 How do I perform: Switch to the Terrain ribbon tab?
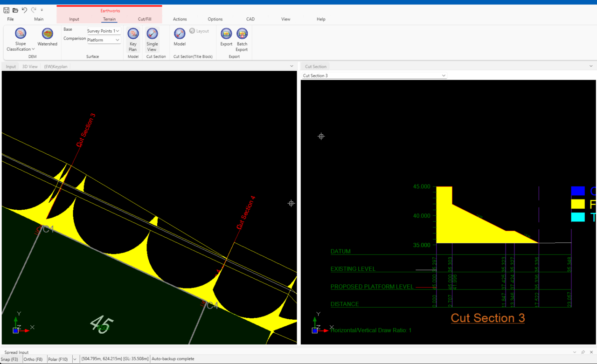109,19
